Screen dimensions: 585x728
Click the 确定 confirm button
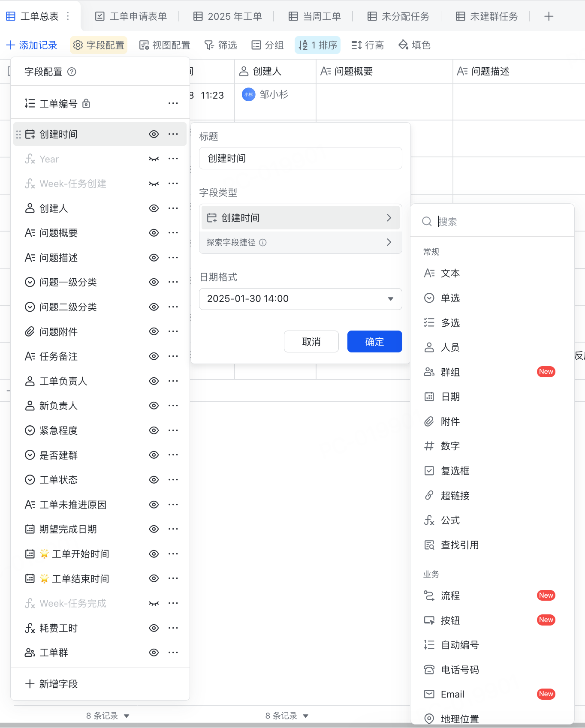374,342
